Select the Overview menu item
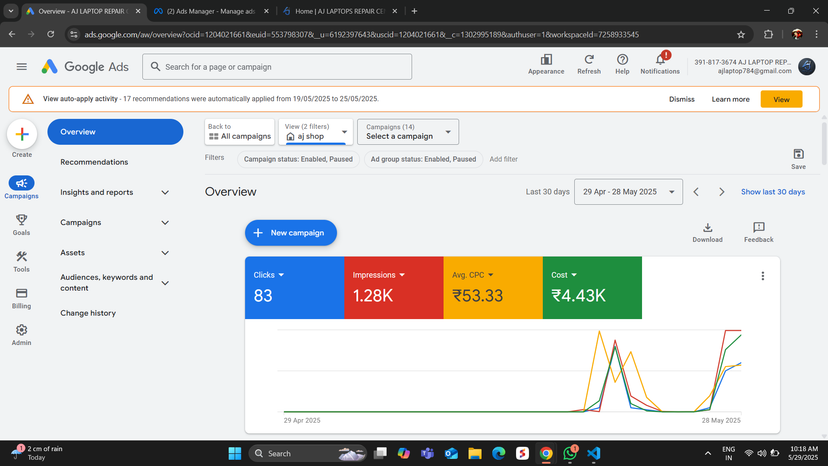Image resolution: width=828 pixels, height=466 pixels. point(115,132)
